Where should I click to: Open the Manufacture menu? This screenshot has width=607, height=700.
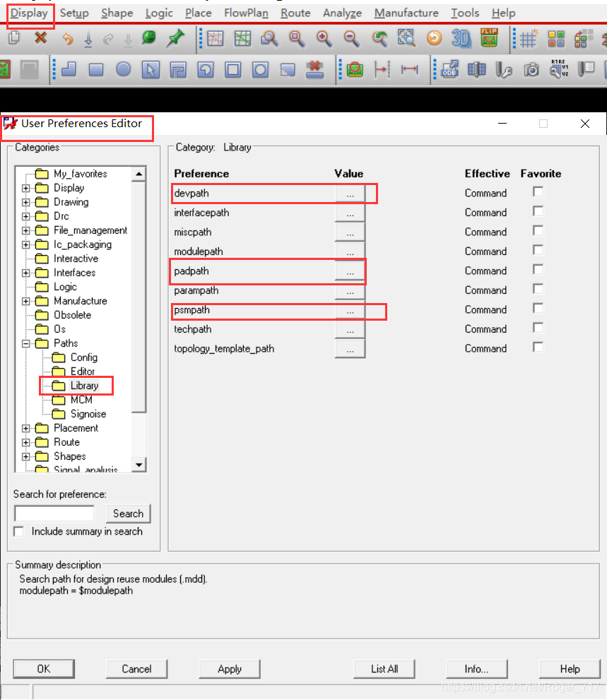click(406, 13)
